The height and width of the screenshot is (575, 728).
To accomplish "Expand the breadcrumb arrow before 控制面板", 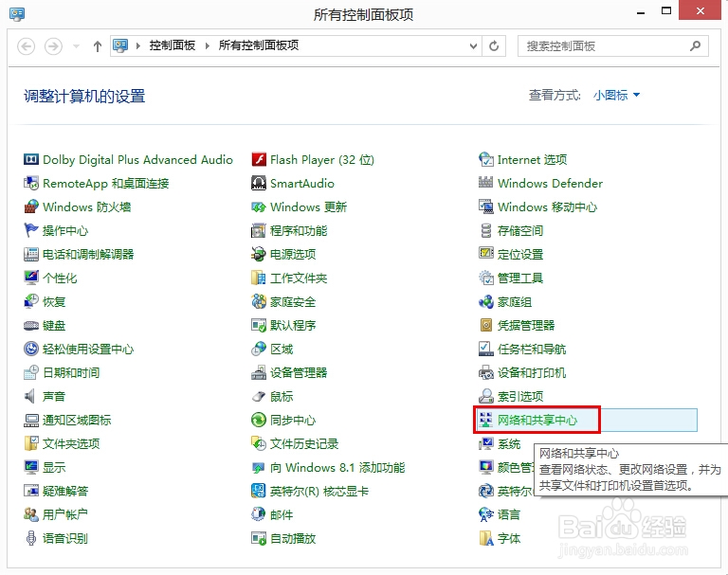I will pyautogui.click(x=137, y=46).
